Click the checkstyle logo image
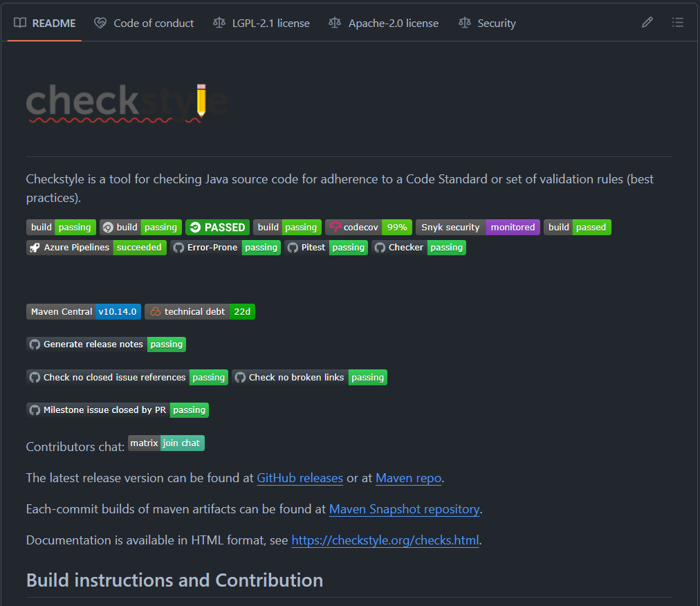 point(127,103)
